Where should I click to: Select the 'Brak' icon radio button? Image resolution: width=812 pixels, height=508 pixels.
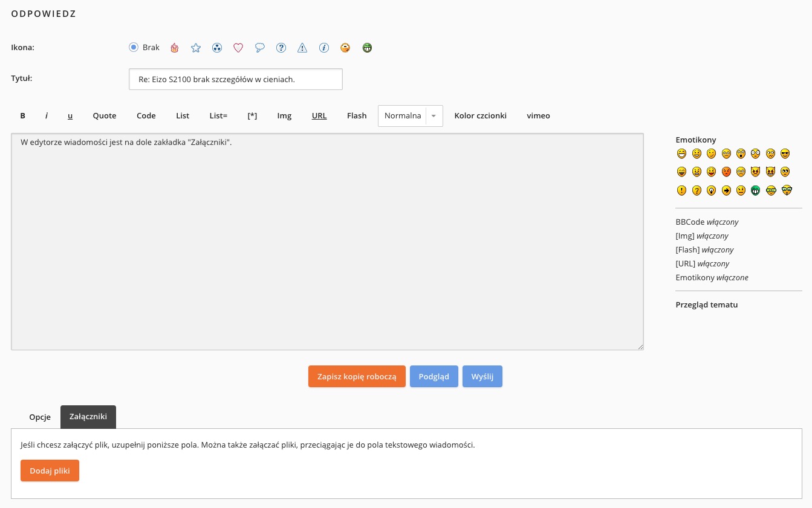point(134,47)
